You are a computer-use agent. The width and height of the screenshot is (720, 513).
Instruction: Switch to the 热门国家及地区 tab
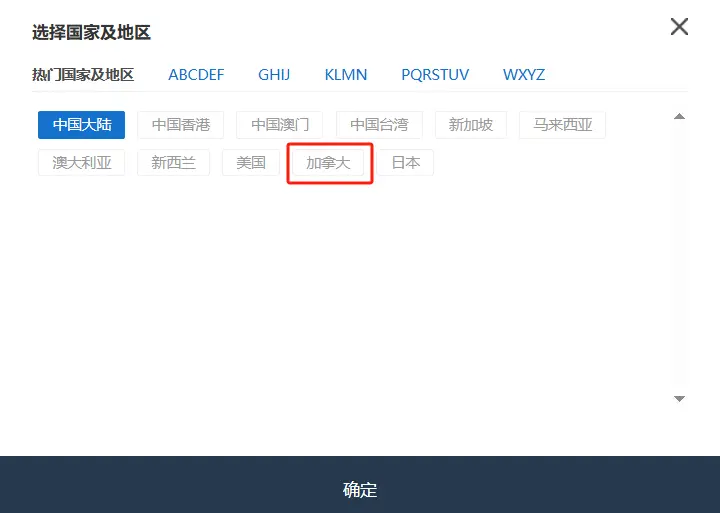(x=83, y=75)
